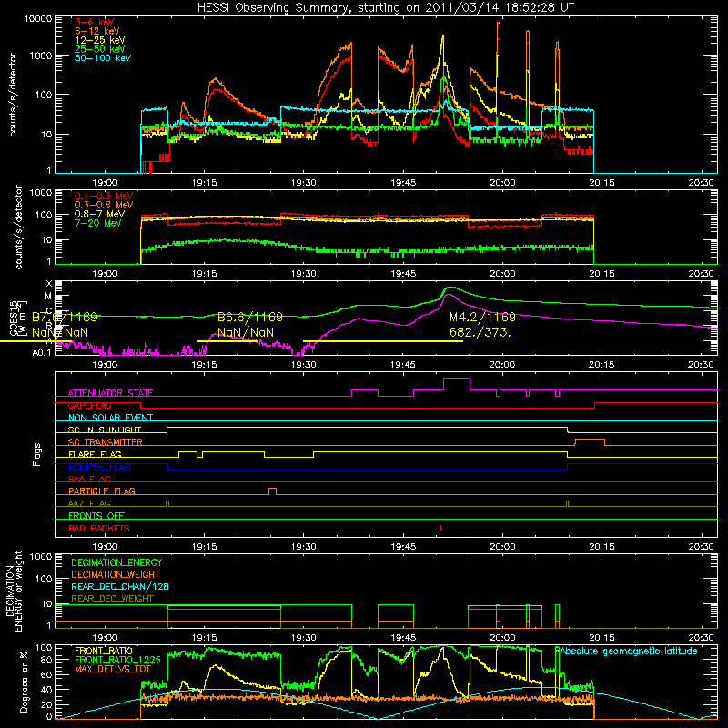The width and height of the screenshot is (728, 728).
Task: Select the GAP_FLAG label
Action: (89, 406)
